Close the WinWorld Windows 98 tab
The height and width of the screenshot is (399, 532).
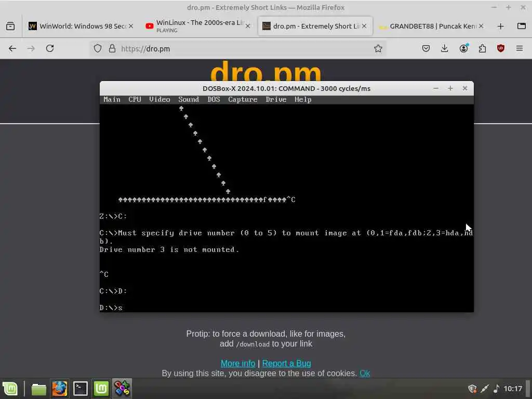coord(131,26)
